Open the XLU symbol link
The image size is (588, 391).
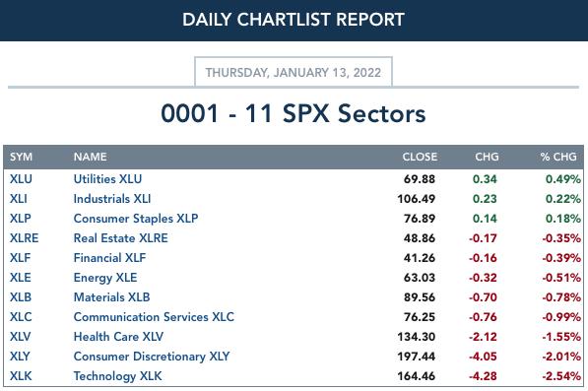point(21,179)
